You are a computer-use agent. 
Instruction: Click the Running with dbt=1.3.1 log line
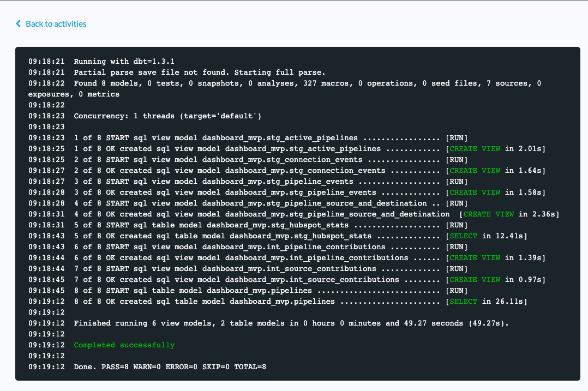point(124,62)
